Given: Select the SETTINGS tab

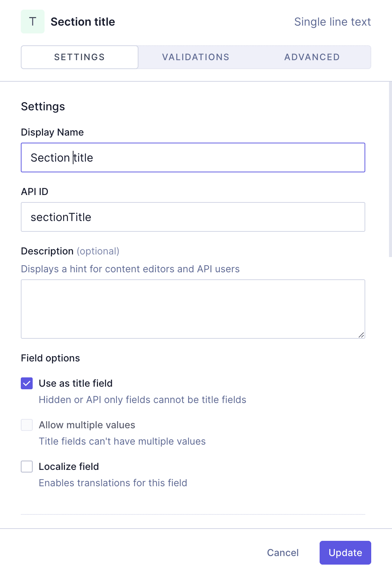Looking at the screenshot, I should point(79,57).
